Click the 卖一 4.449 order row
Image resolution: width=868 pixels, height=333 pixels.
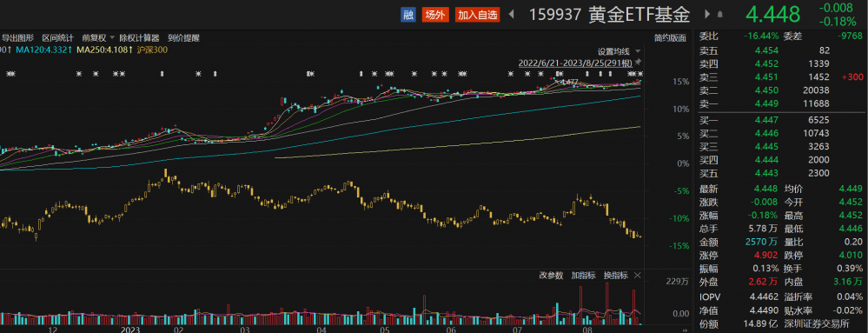coord(780,103)
